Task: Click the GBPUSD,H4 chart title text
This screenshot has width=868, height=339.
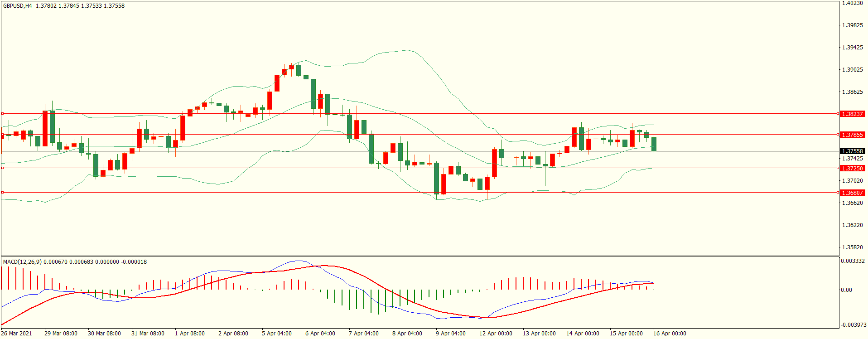Action: point(18,6)
